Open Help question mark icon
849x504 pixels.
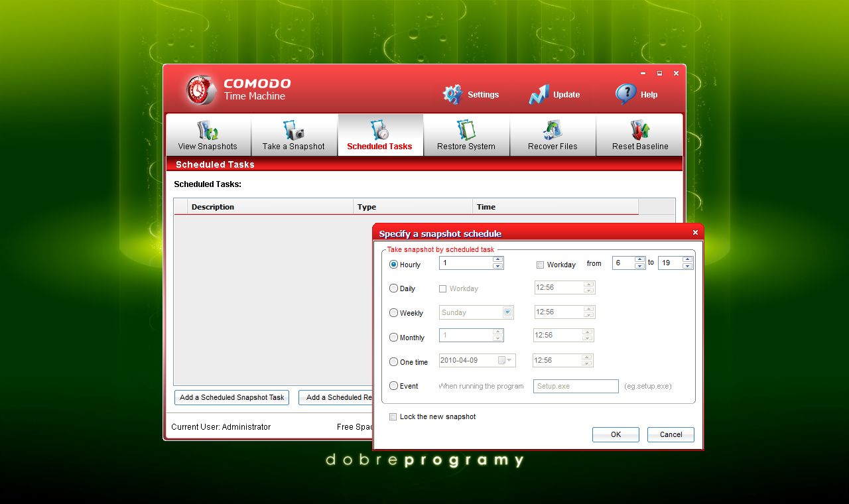(625, 94)
